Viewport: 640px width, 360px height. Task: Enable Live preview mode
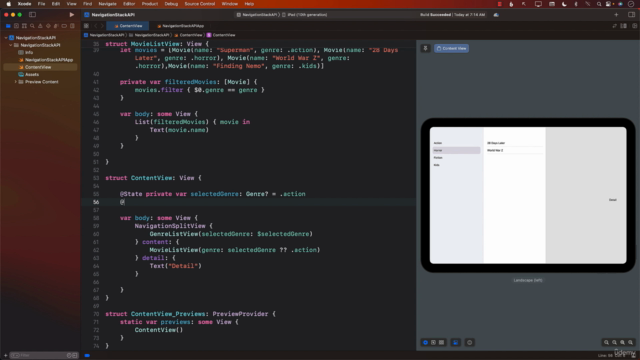(425, 342)
